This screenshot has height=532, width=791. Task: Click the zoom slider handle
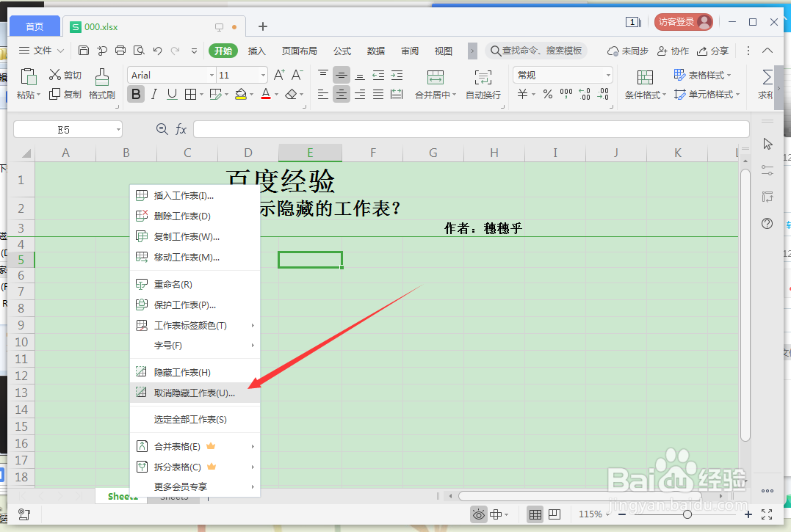coord(687,514)
